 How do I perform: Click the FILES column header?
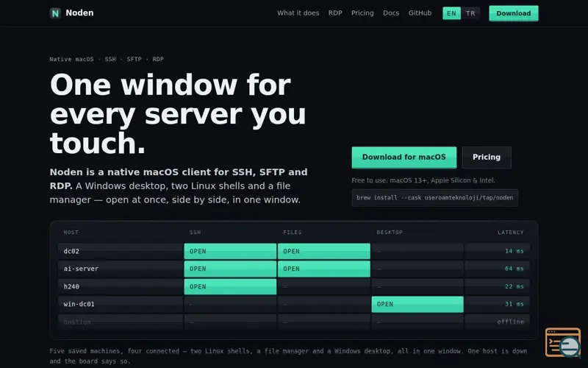(292, 233)
